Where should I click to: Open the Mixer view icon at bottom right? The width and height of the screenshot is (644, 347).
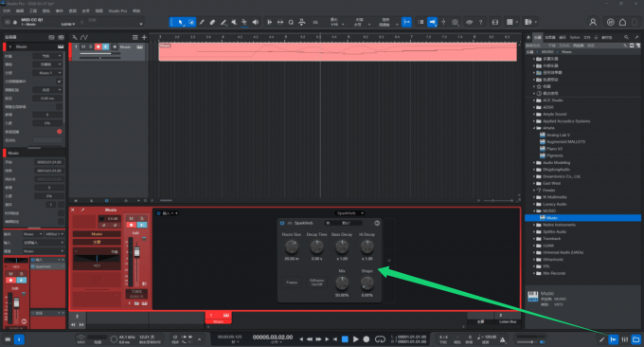coord(625,339)
